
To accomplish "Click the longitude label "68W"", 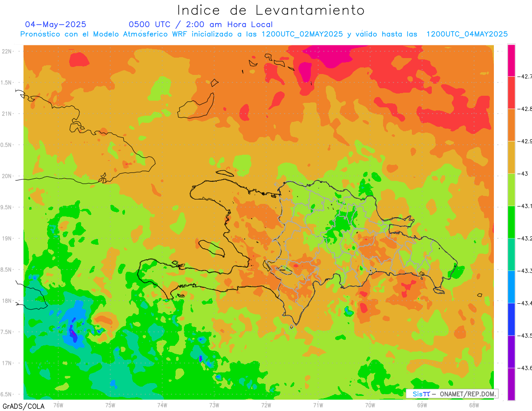I will pyautogui.click(x=474, y=405).
